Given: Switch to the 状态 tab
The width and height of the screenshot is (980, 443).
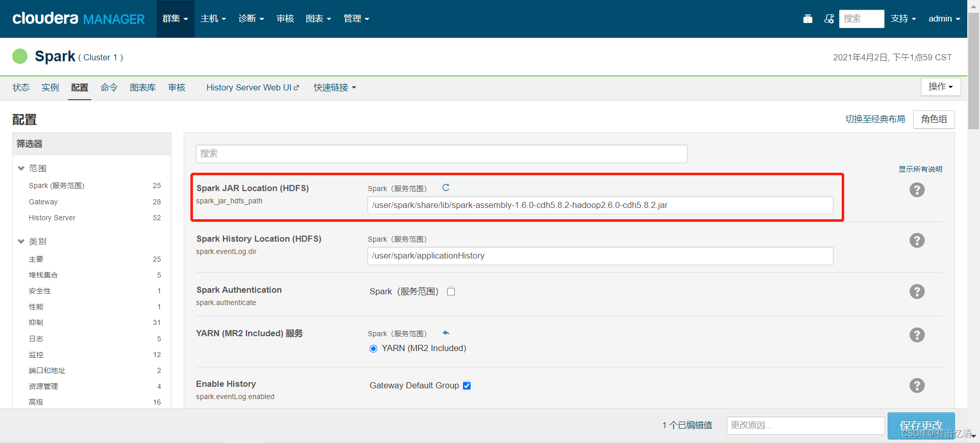Looking at the screenshot, I should 21,88.
